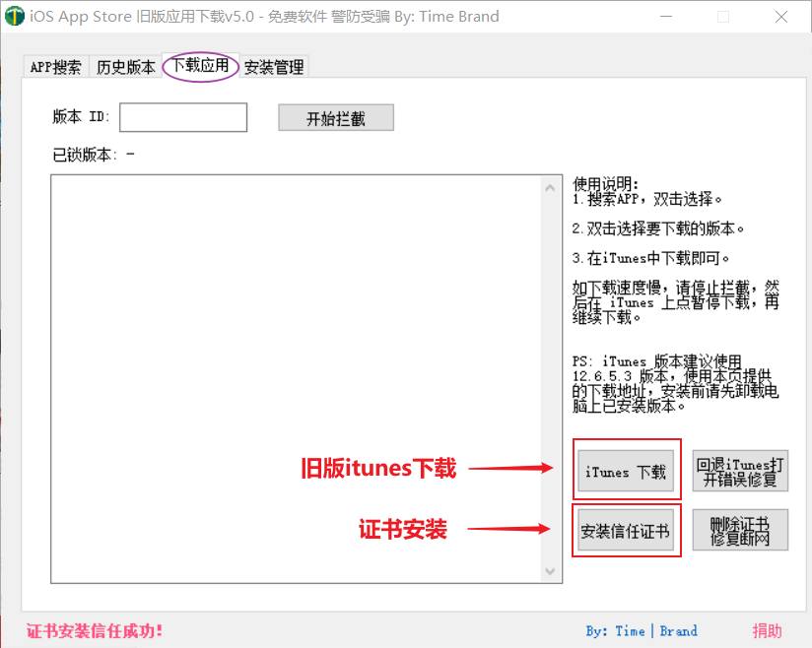
Task: Click the PS note about iTunes 12.6.5.3
Action: pyautogui.click(x=675, y=383)
